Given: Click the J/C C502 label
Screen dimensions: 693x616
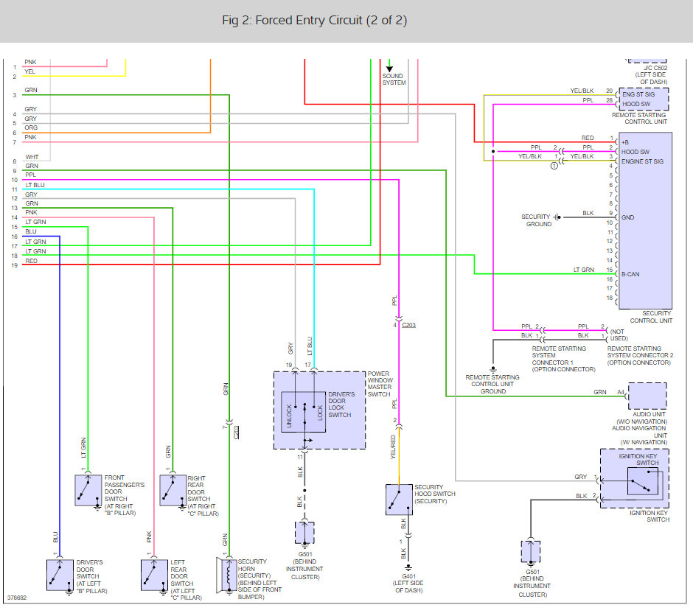Looking at the screenshot, I should [x=655, y=68].
